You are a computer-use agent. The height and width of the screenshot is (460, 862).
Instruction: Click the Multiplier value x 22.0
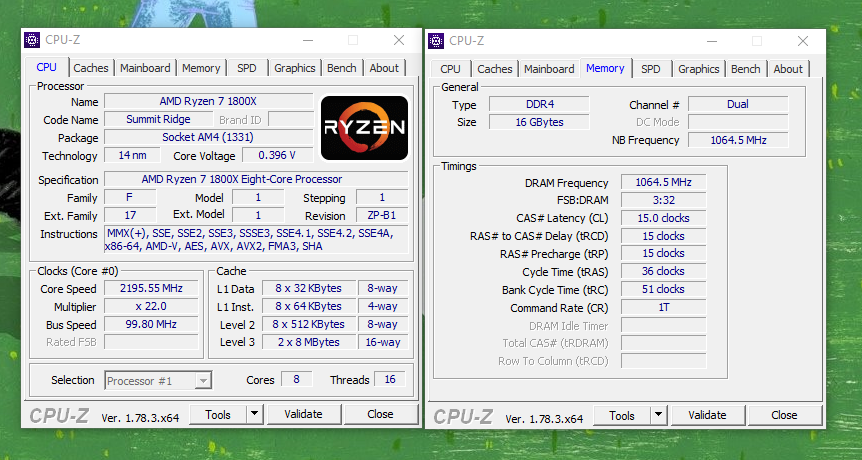[151, 307]
